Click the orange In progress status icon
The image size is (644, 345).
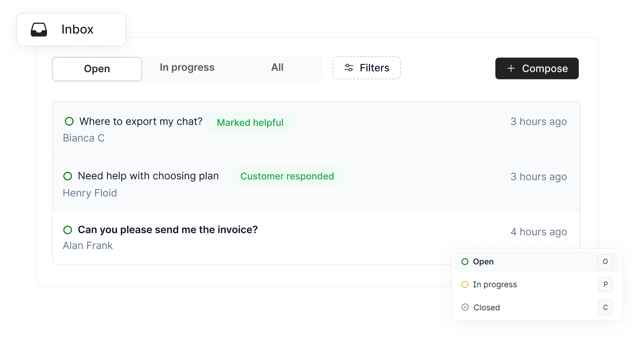465,284
